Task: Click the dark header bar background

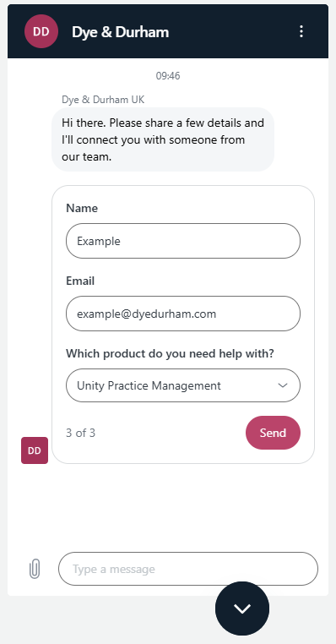Action: tap(230, 31)
